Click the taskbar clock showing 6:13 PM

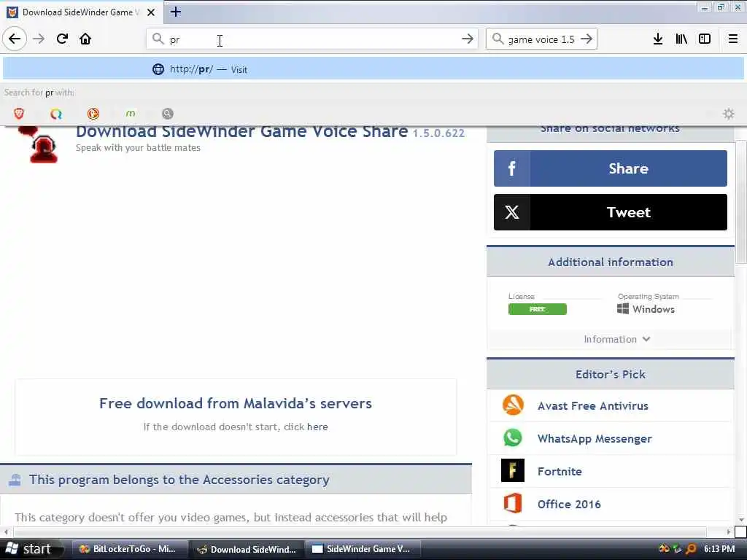(719, 549)
